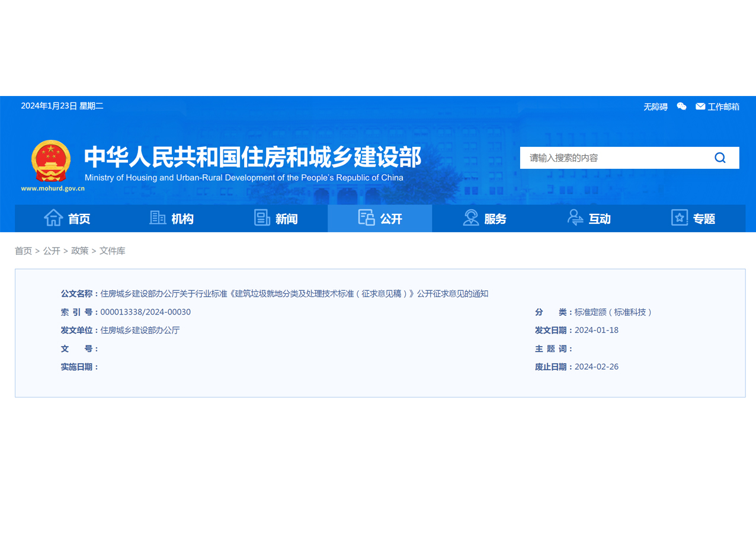Image resolution: width=756 pixels, height=551 pixels.
Task: Click the expiry date 2024-02-26
Action: point(597,367)
